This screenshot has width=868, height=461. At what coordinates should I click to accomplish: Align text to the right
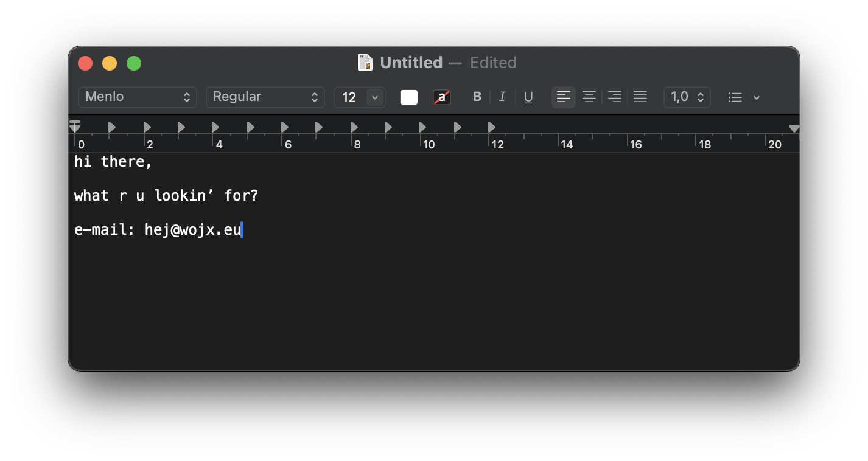pyautogui.click(x=615, y=97)
